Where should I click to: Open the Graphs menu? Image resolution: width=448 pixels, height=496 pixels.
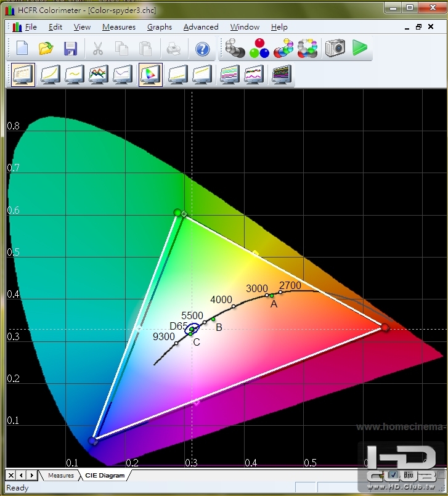[160, 27]
